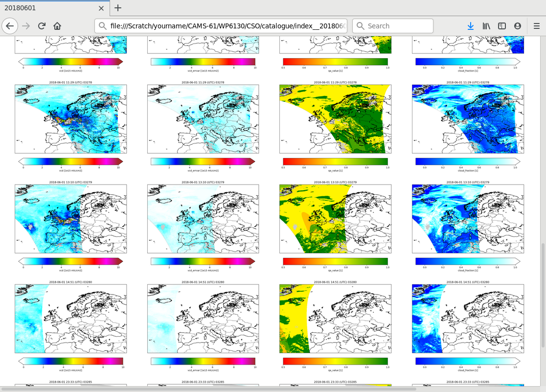
Task: Click title '2018-06-01 13:10 (UTC) 03279' above qa_value map
Action: (335, 182)
